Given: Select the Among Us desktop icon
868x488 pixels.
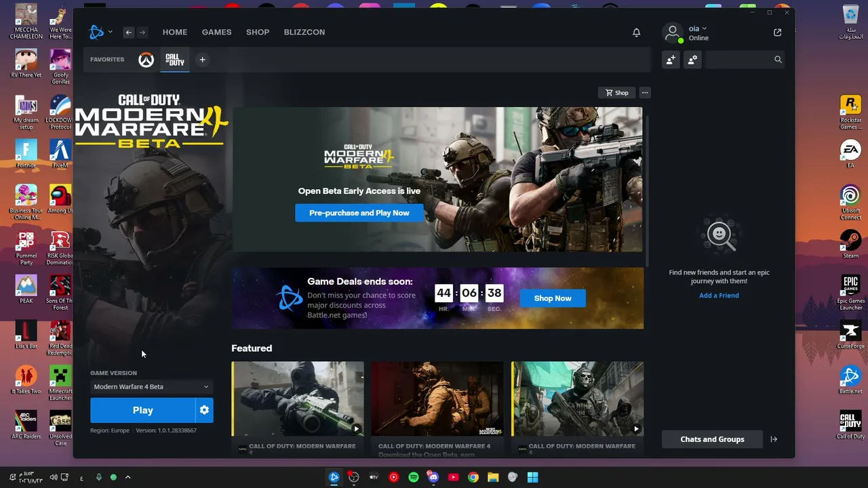Looking at the screenshot, I should [x=60, y=199].
